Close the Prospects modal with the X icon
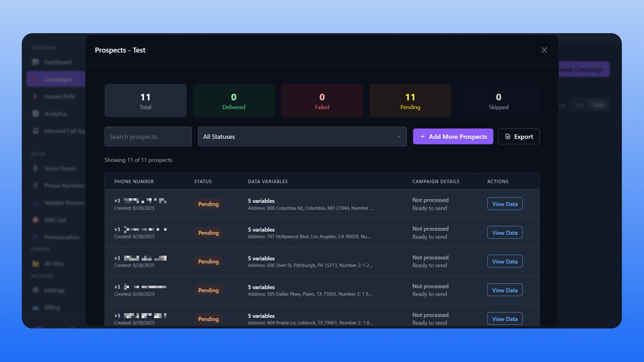This screenshot has width=644, height=362. point(544,50)
